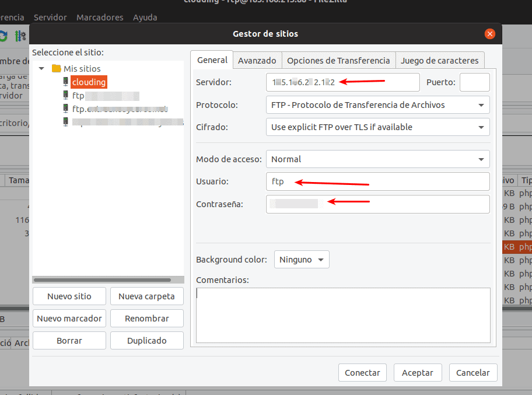532x395 pixels.
Task: Click the server icon beside clouding
Action: coord(66,82)
